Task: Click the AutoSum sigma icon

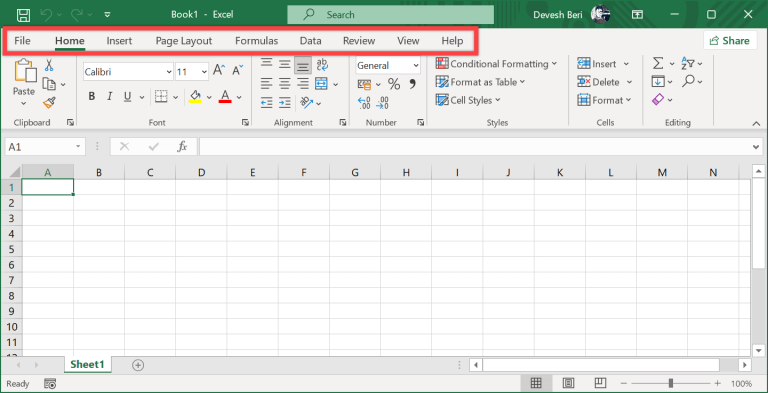Action: tap(658, 63)
